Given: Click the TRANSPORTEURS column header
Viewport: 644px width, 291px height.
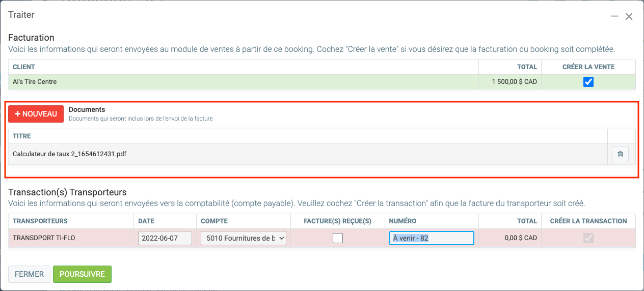Looking at the screenshot, I should tap(40, 221).
